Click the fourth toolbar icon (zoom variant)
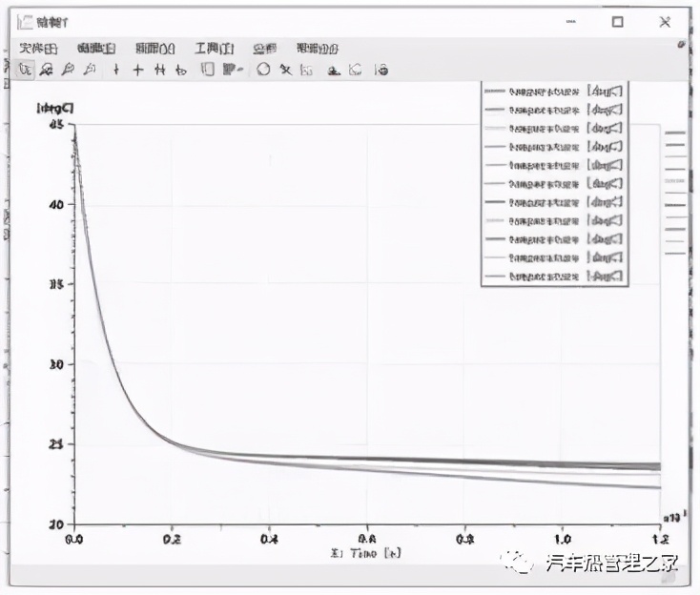This screenshot has width=700, height=595. click(x=91, y=70)
